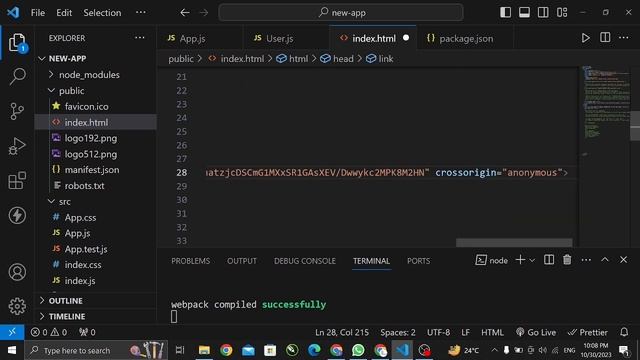Open the Accounts menu icon
Screen dimensions: 640x360
click(17, 272)
